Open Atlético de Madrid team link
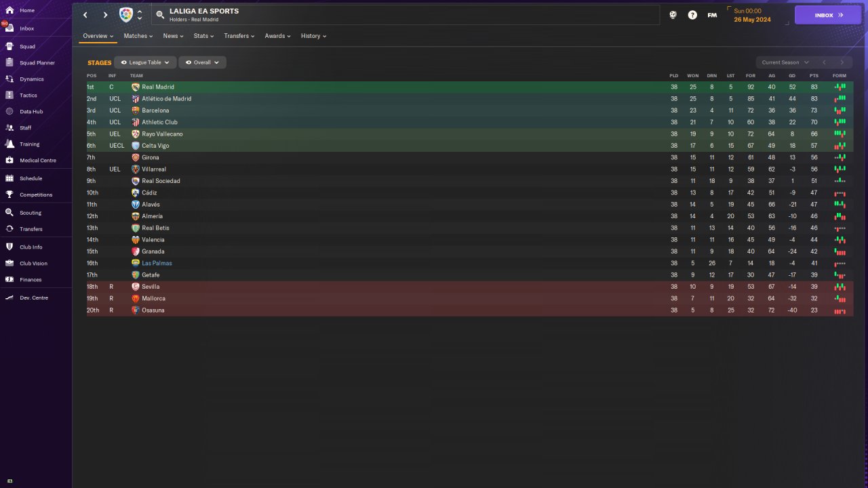Image resolution: width=868 pixels, height=488 pixels. tap(166, 99)
